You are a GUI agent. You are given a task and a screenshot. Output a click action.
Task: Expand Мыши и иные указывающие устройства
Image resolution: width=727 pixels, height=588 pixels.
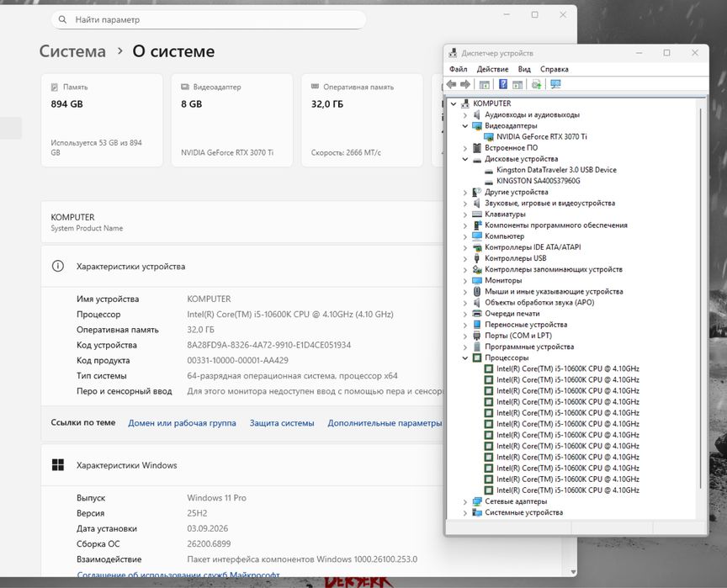click(465, 291)
